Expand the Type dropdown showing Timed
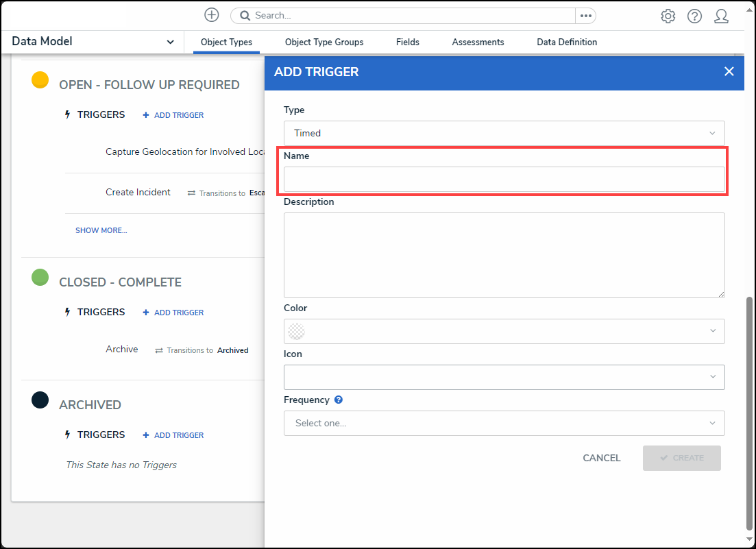The height and width of the screenshot is (549, 756). [504, 133]
